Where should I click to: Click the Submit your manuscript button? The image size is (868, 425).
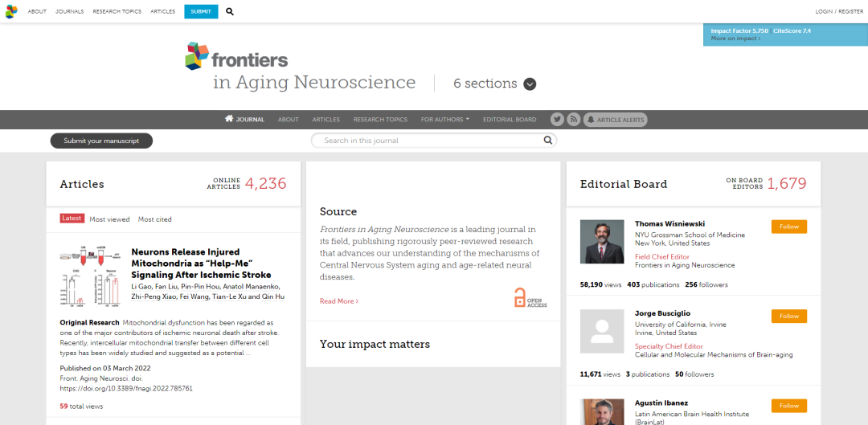(x=101, y=141)
